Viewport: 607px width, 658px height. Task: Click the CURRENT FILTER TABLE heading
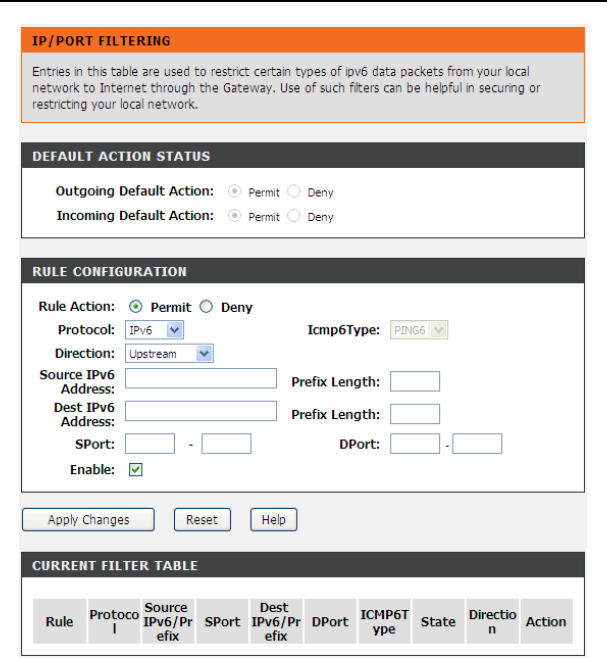click(x=115, y=565)
